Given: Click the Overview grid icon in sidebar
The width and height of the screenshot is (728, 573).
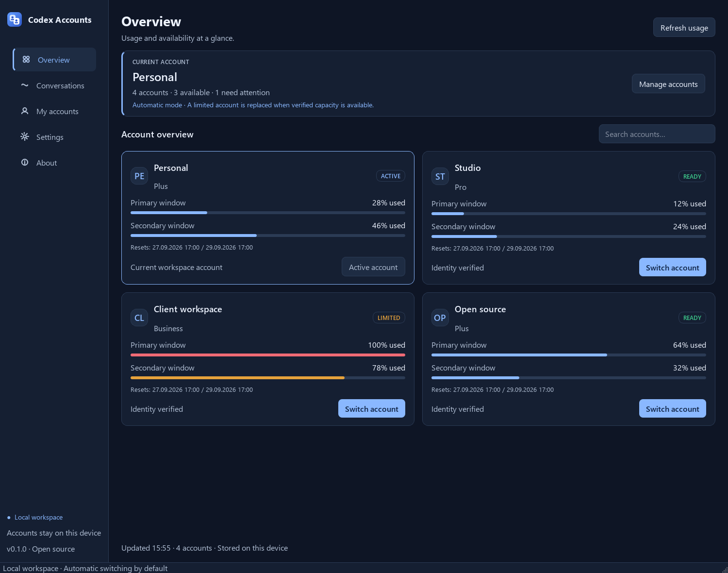Looking at the screenshot, I should click(26, 59).
